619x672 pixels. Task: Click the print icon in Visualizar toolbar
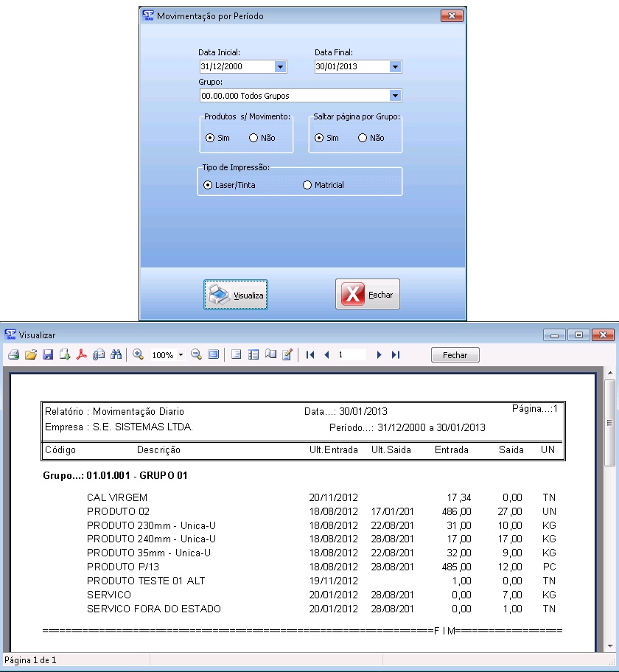coord(13,355)
